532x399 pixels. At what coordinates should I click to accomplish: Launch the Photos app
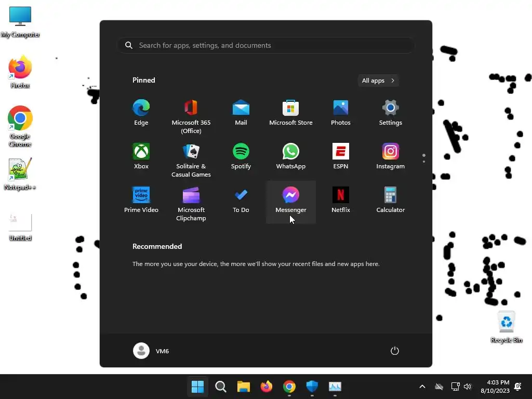pyautogui.click(x=341, y=113)
